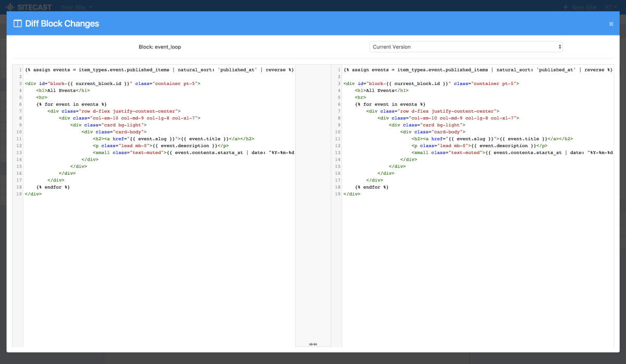Click the endfor line in left pane

tap(53, 187)
